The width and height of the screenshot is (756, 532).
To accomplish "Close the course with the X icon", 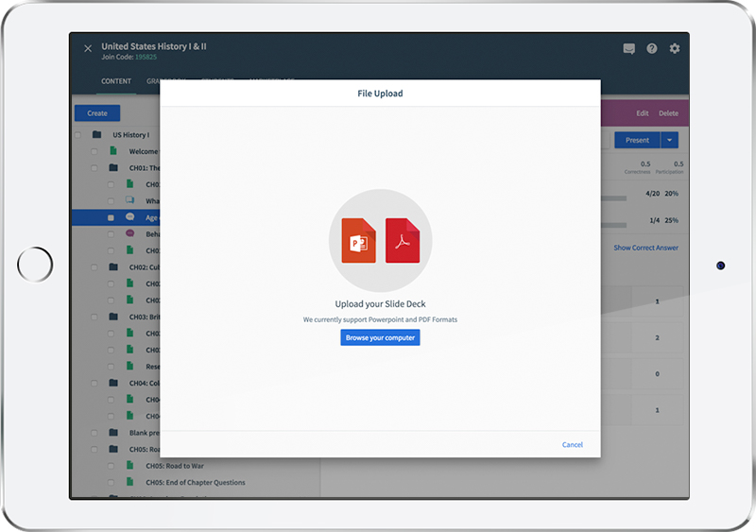I will (88, 48).
